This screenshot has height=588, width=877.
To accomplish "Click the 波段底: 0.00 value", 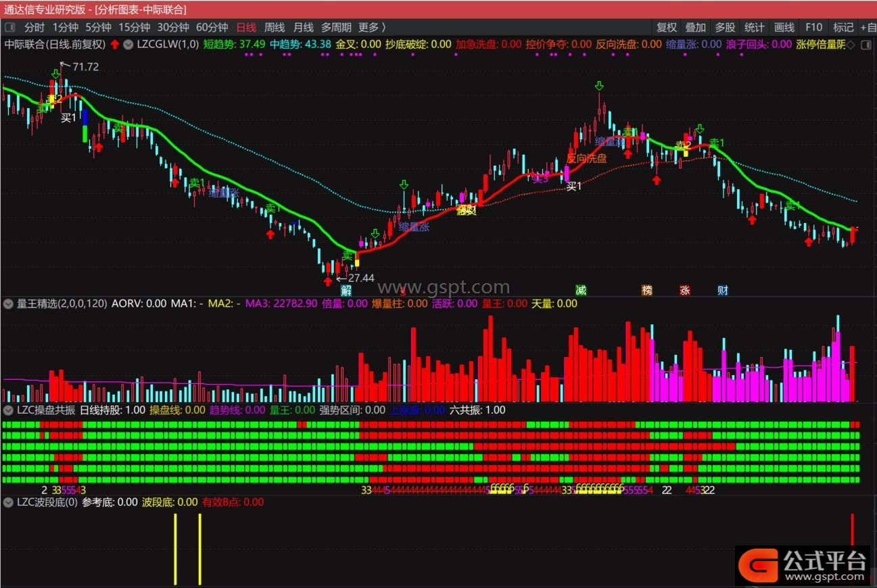I will tap(170, 502).
